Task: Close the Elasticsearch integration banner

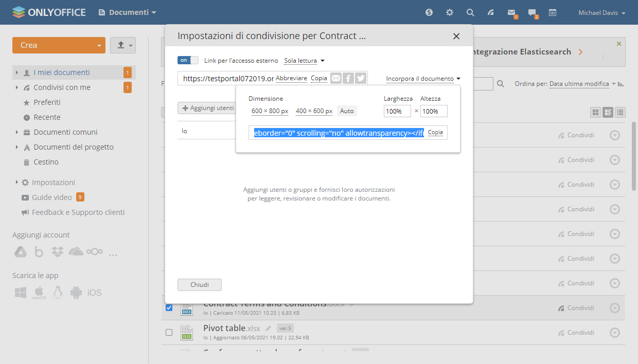Action: (x=619, y=44)
